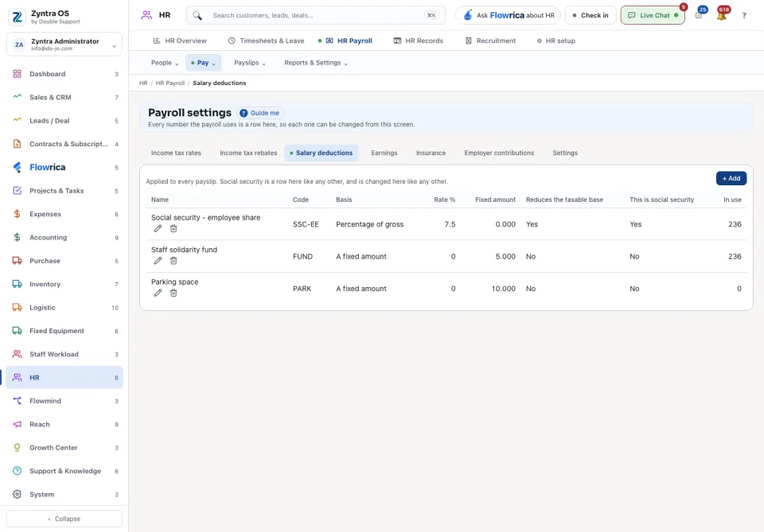The width and height of the screenshot is (764, 532).
Task: Open Staff Workload module
Action: 64,355
